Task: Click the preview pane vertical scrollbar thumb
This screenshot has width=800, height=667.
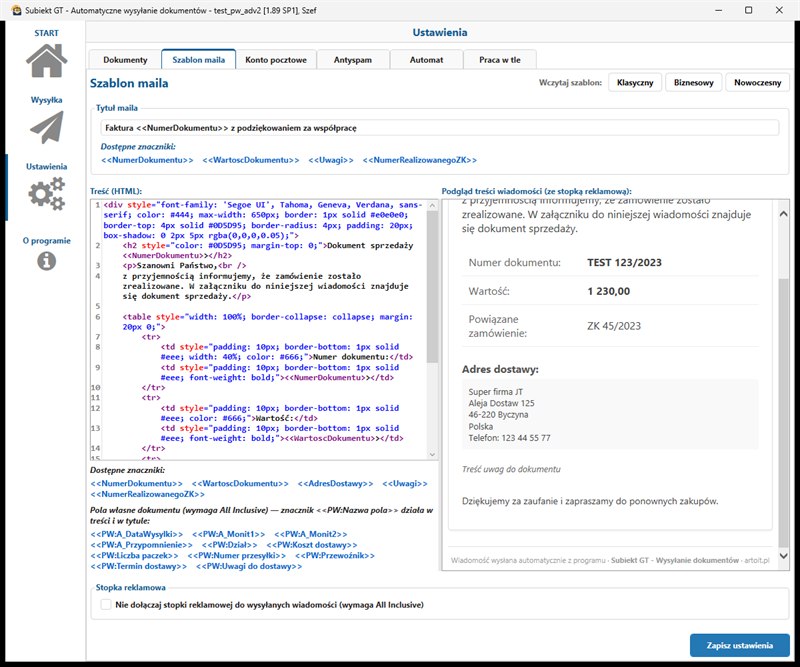Action: click(x=784, y=413)
